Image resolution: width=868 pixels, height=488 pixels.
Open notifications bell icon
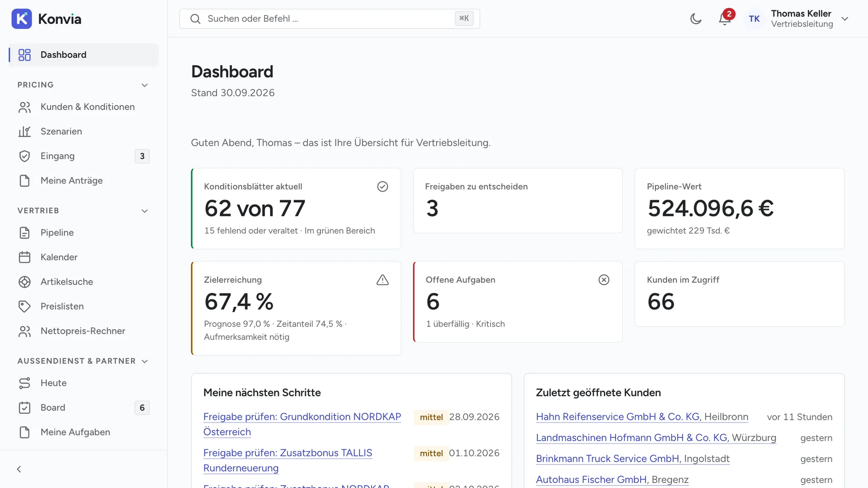pos(725,19)
